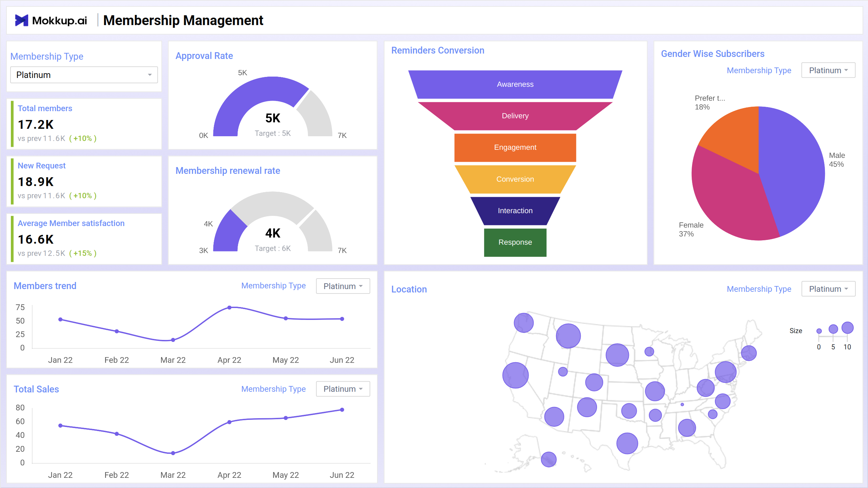This screenshot has width=868, height=488.
Task: Click the California map bubble
Action: coord(515,375)
